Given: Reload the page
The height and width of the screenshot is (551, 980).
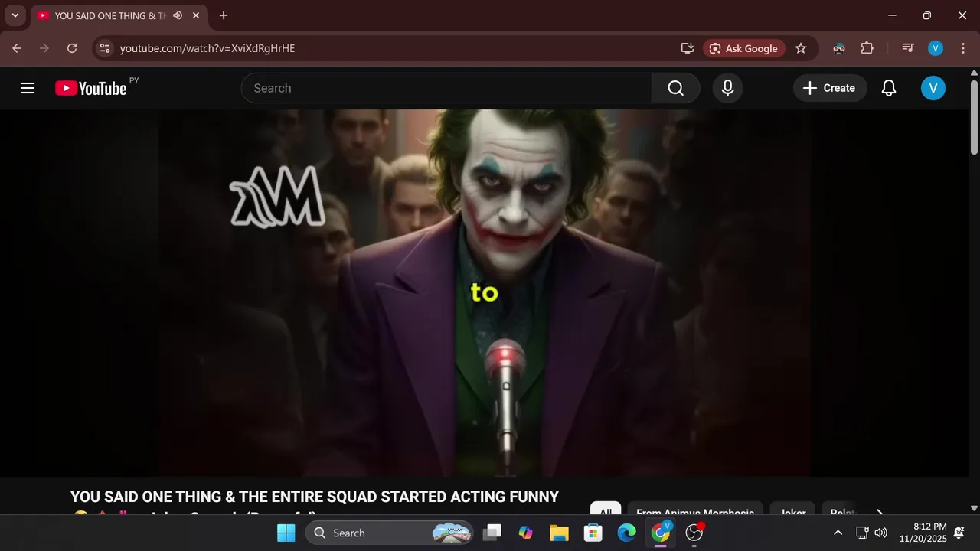Looking at the screenshot, I should tap(72, 48).
